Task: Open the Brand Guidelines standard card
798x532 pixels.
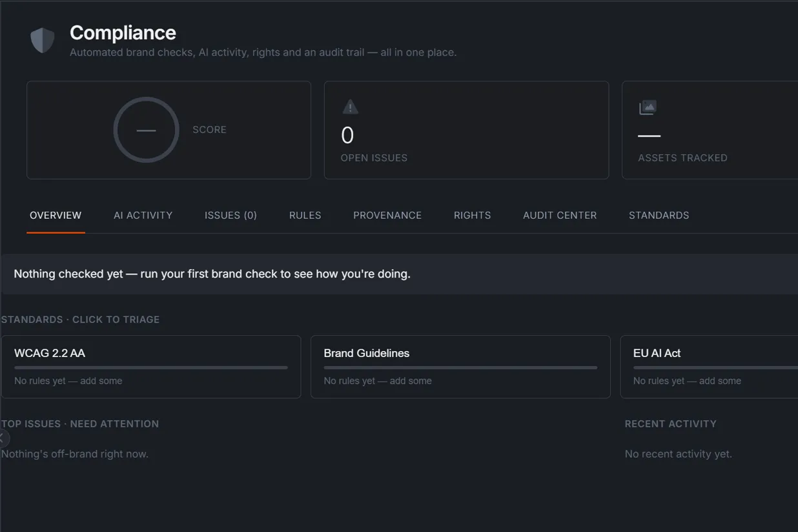Action: (460, 367)
